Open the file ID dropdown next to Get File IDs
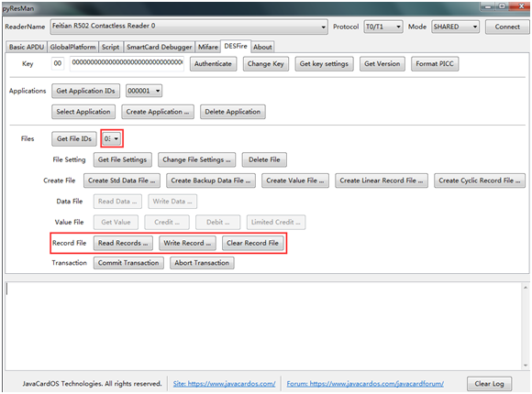The width and height of the screenshot is (532, 394). point(112,138)
